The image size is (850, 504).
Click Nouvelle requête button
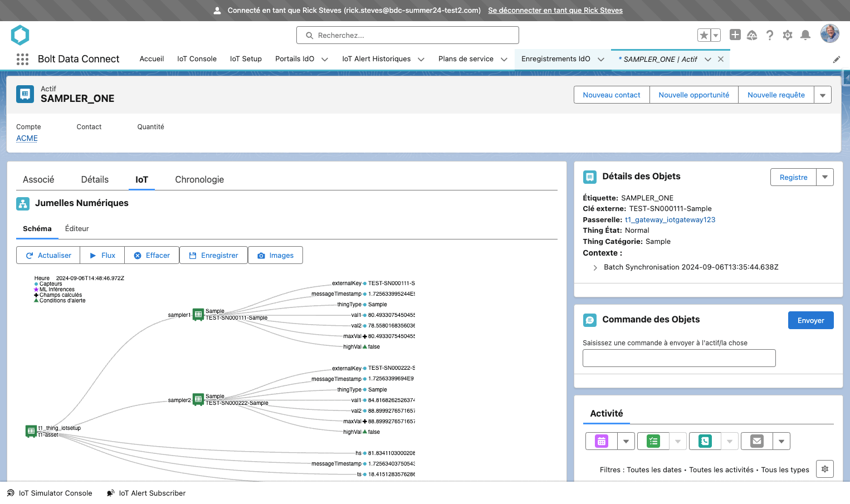click(x=776, y=95)
